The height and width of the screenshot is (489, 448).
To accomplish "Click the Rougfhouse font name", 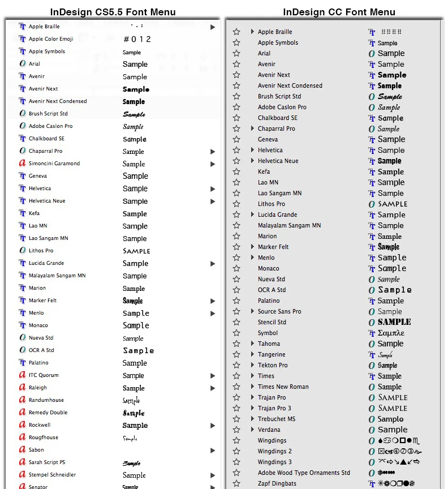I will [44, 437].
